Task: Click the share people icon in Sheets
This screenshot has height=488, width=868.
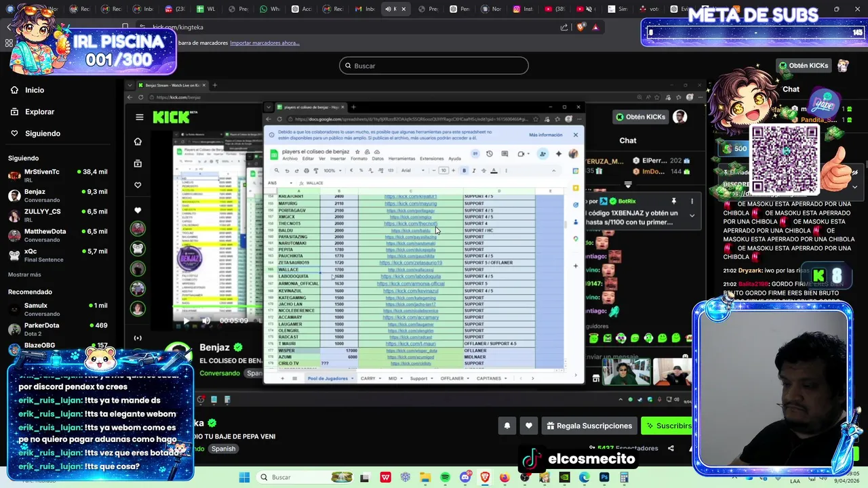Action: [542, 154]
